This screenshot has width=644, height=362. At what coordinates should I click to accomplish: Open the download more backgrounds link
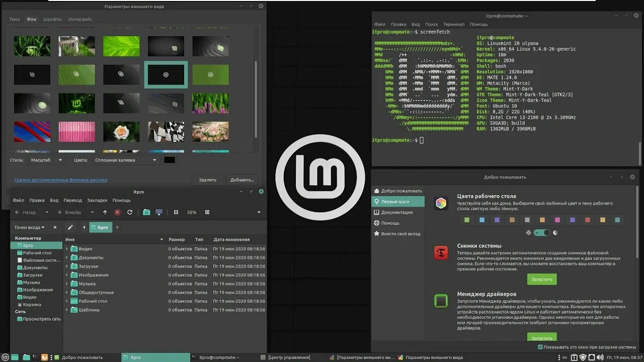(60, 180)
